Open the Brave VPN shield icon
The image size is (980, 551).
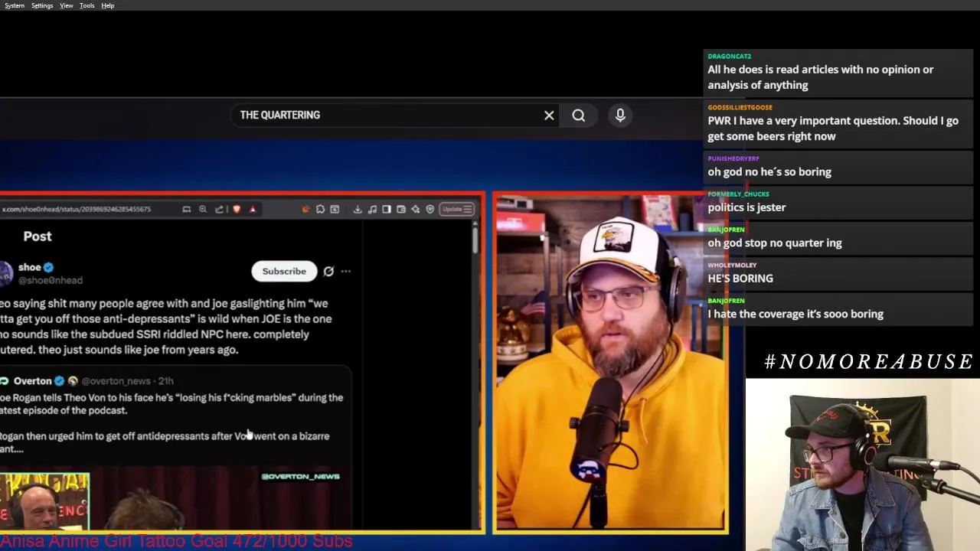pyautogui.click(x=430, y=209)
